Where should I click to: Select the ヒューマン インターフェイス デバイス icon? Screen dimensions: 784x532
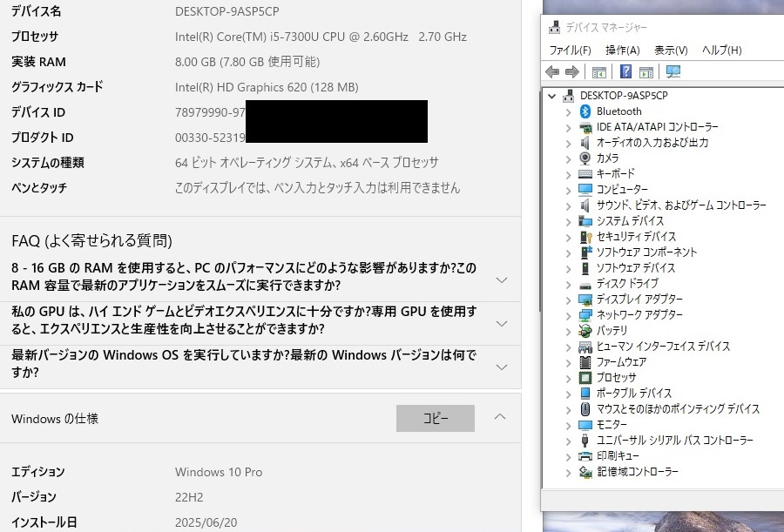[585, 346]
